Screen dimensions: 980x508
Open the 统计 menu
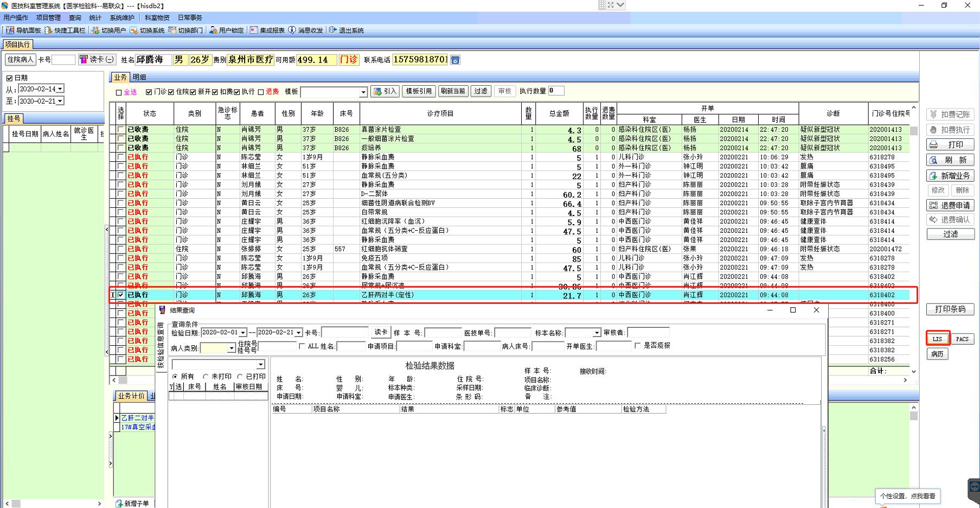[x=95, y=18]
